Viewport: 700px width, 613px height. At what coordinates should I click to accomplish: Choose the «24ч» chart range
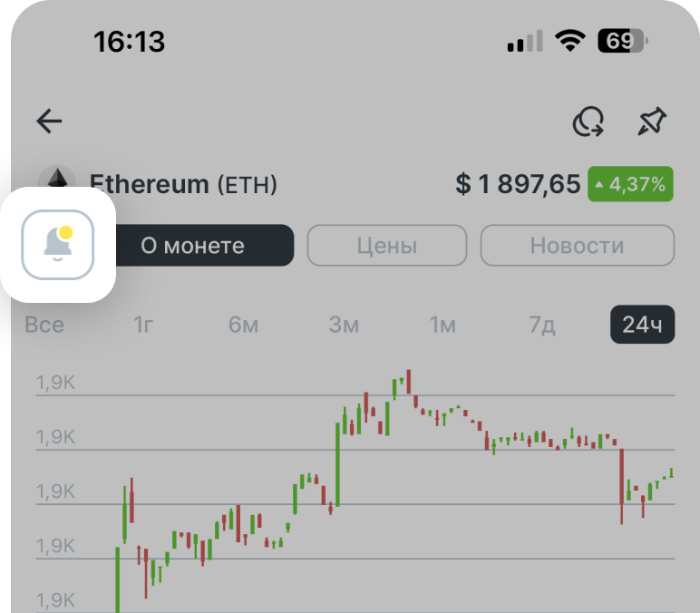(x=642, y=325)
